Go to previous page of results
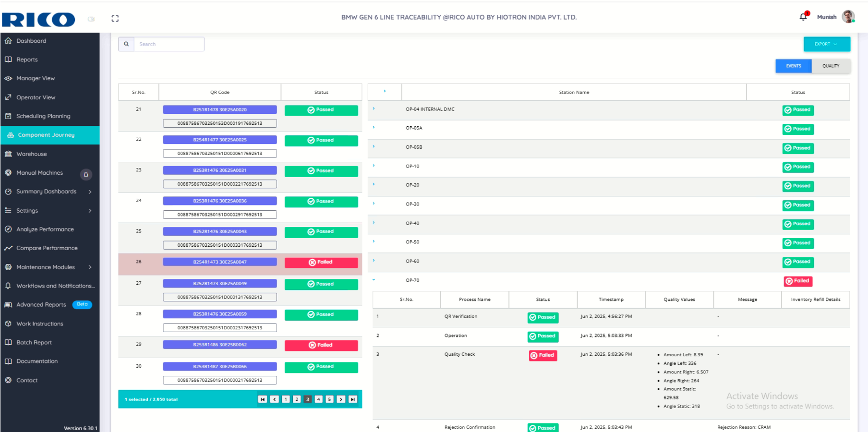The height and width of the screenshot is (432, 868). coord(274,399)
